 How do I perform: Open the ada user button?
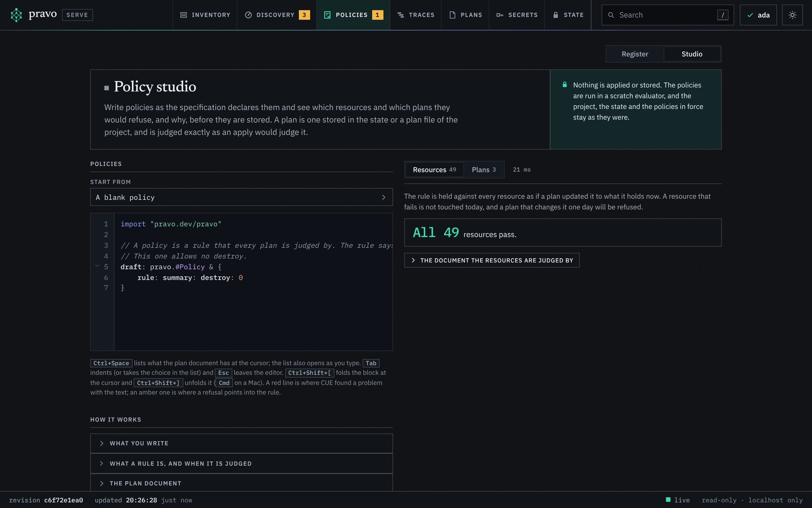coord(758,15)
